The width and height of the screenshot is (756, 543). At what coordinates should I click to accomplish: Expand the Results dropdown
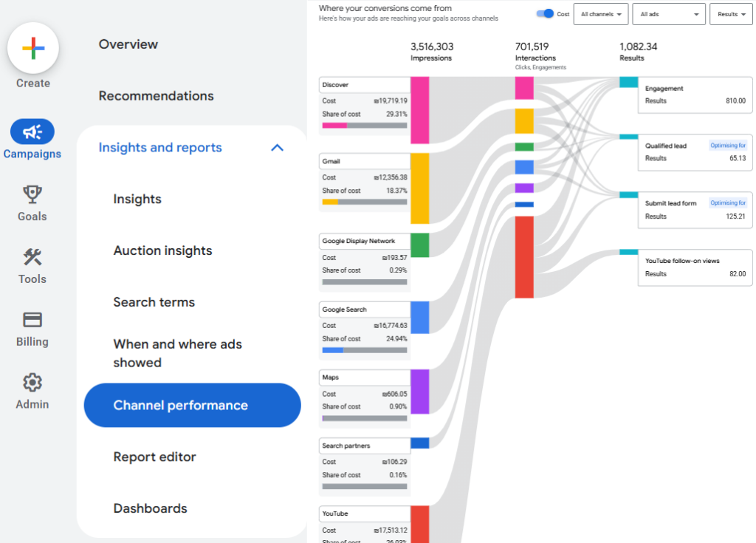point(731,14)
